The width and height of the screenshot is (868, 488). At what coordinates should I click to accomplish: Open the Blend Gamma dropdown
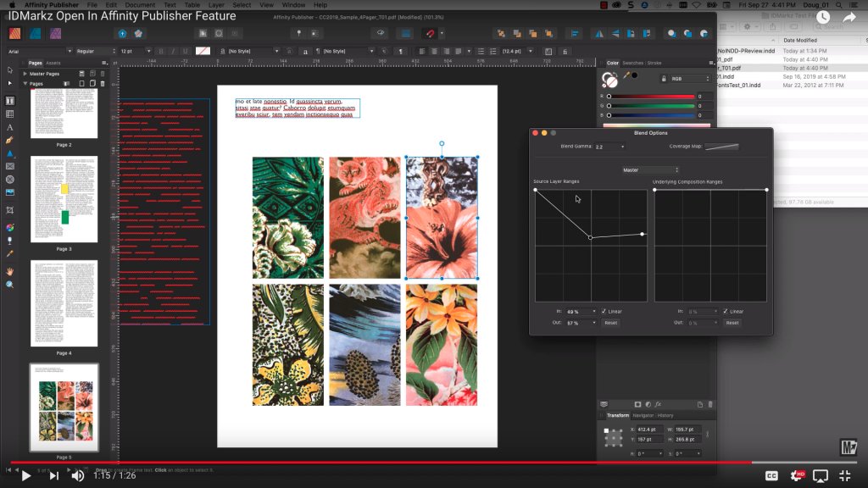click(609, 146)
